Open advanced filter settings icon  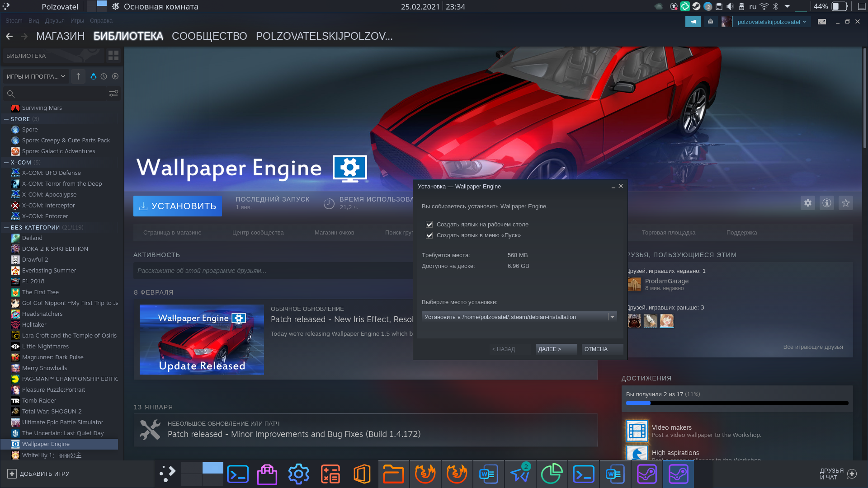click(x=113, y=94)
